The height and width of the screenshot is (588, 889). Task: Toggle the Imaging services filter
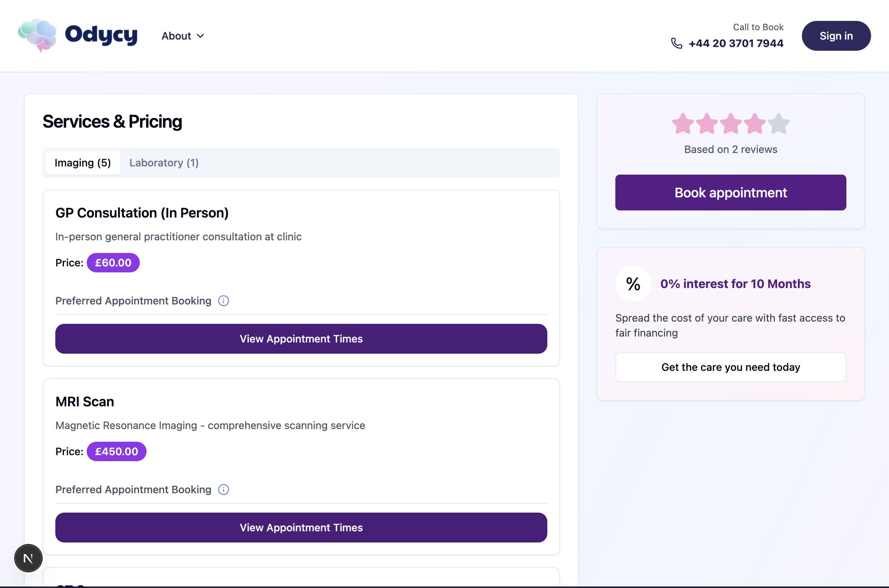coord(83,162)
